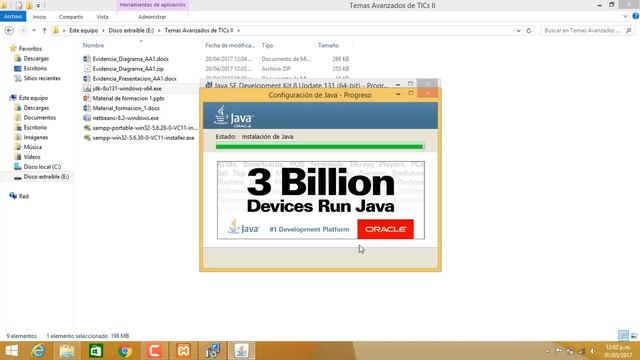
Task: Open the Archivo ribbon tab
Action: click(x=13, y=17)
